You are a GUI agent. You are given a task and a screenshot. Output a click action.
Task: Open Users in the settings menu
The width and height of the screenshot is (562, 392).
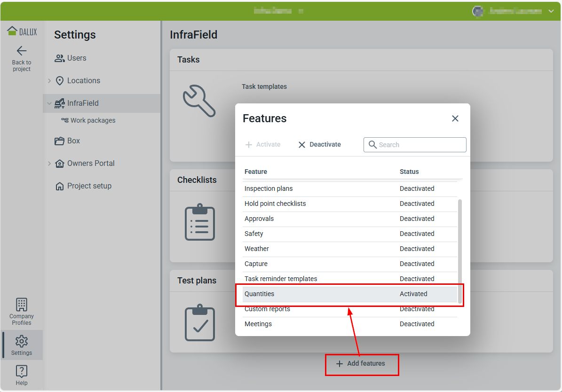76,58
